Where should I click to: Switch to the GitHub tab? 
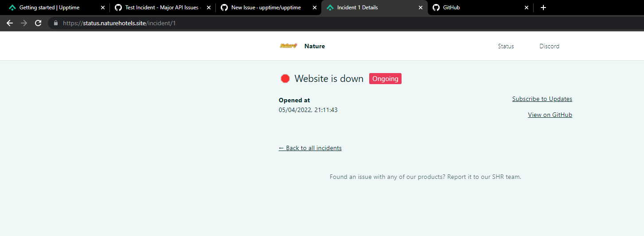480,8
